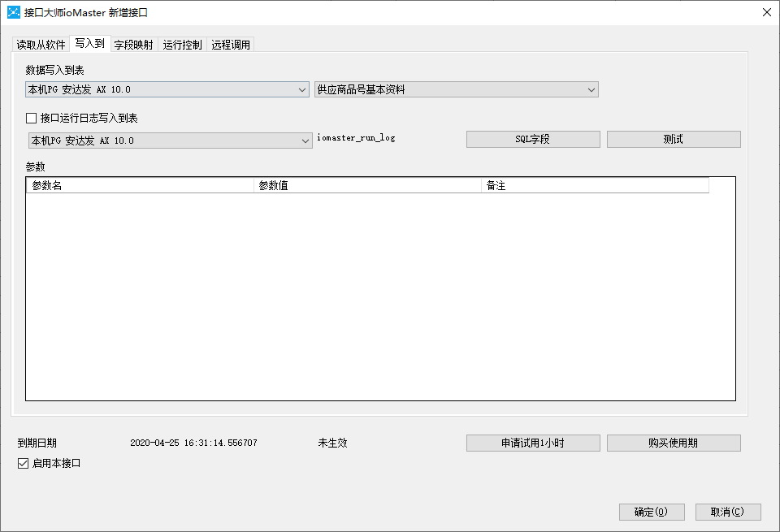Click the 购买使用期 button

click(x=674, y=443)
